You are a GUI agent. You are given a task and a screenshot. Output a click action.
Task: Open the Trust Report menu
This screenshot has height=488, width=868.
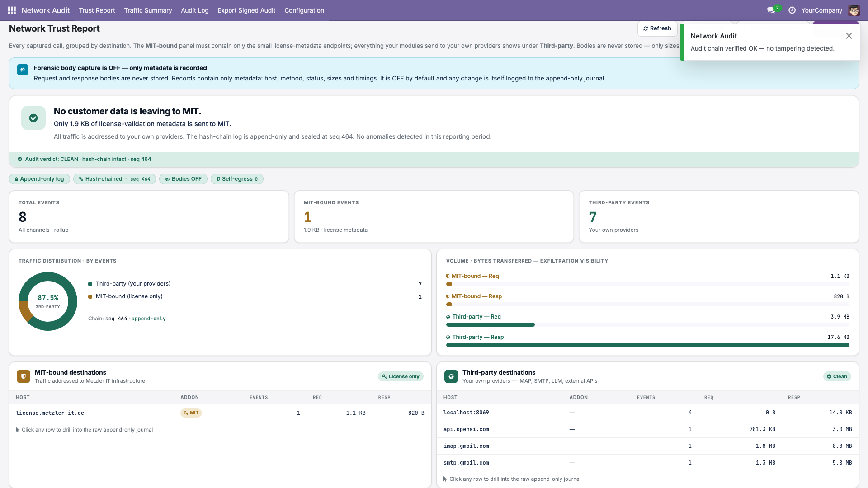[97, 10]
